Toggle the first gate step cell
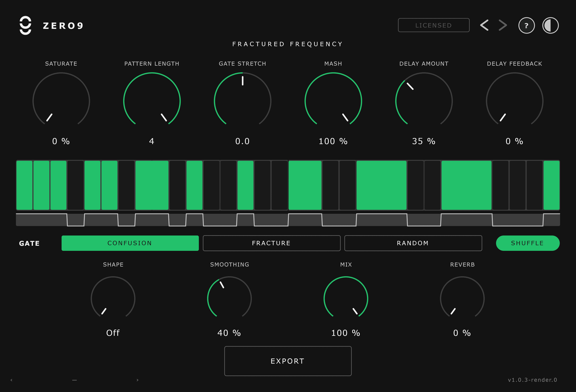 (24, 185)
